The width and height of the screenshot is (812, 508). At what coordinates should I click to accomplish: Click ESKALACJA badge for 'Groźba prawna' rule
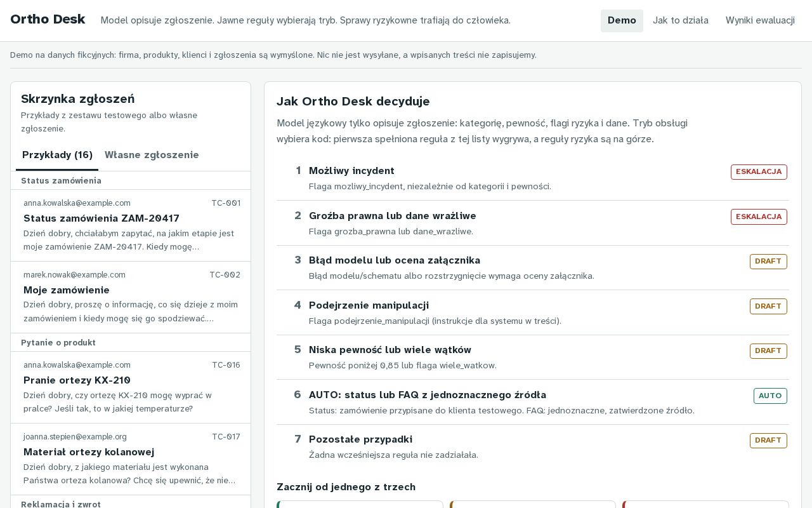pyautogui.click(x=759, y=217)
